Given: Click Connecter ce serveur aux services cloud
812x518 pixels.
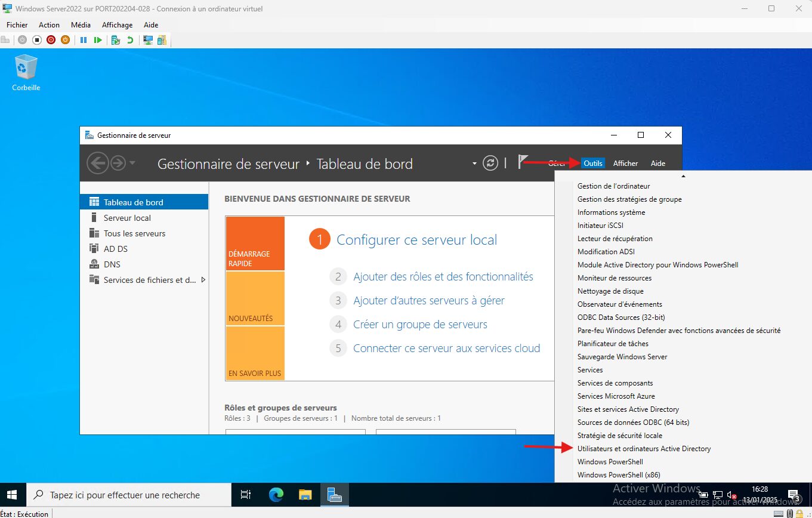Looking at the screenshot, I should (446, 349).
